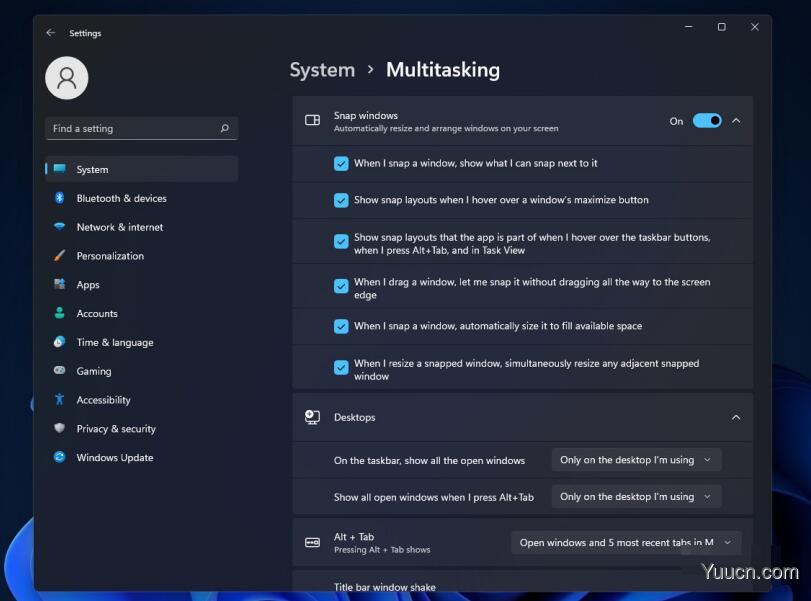
Task: Open Accessibility settings page
Action: tap(142, 400)
